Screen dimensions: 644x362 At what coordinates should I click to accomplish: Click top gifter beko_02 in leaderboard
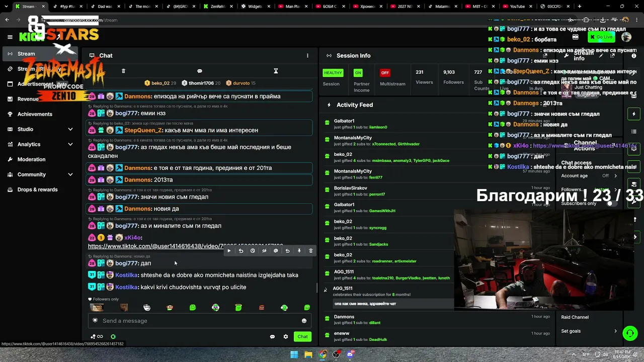[x=160, y=83]
